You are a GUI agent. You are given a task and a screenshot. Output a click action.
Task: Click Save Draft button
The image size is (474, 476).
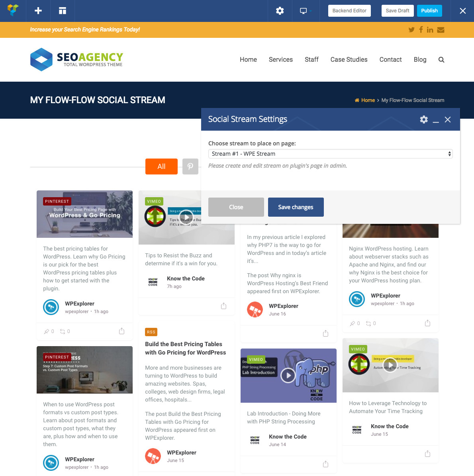[397, 11]
